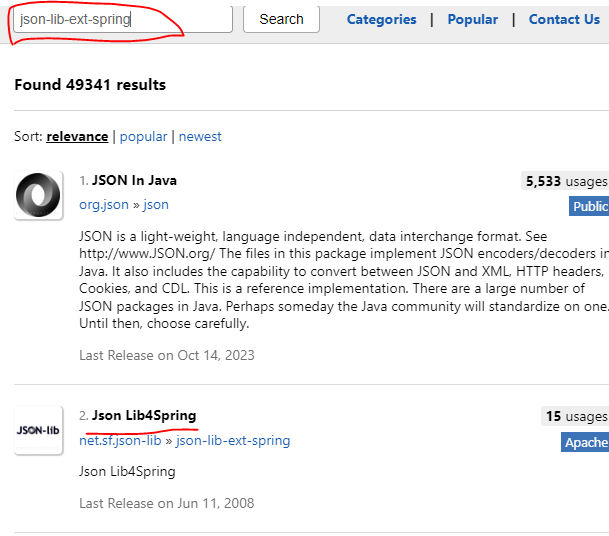Open the JSON In Java result title
This screenshot has width=609, height=536.
coord(134,181)
